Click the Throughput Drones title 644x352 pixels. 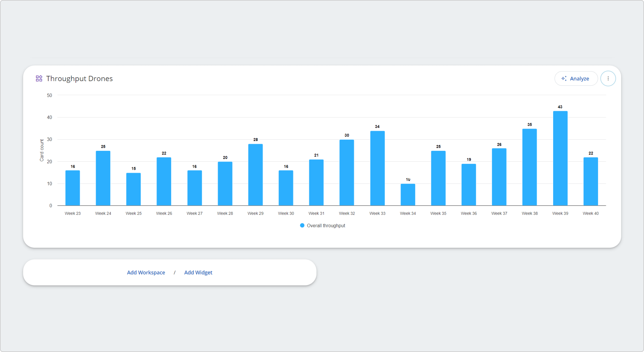coord(79,78)
